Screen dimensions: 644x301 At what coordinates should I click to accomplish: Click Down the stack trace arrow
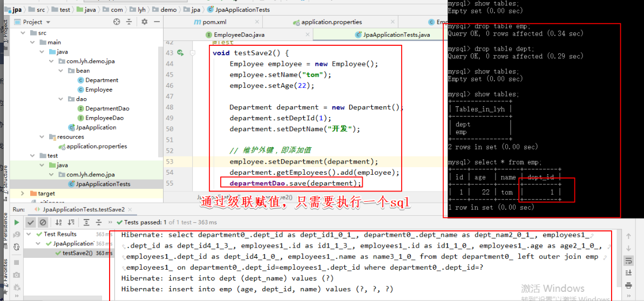[628, 248]
